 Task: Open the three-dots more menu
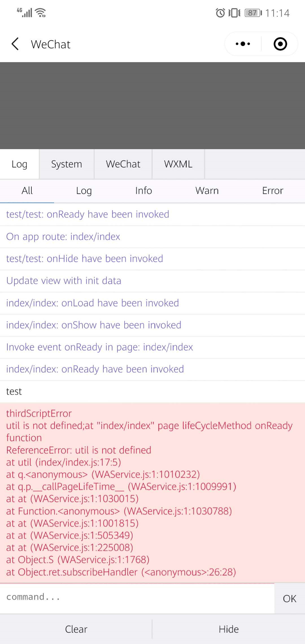[243, 44]
